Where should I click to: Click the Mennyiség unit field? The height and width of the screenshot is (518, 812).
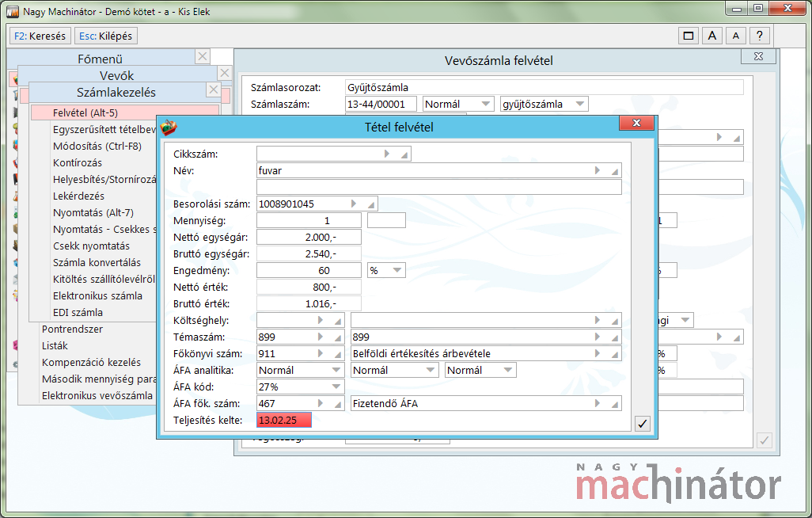coord(386,220)
